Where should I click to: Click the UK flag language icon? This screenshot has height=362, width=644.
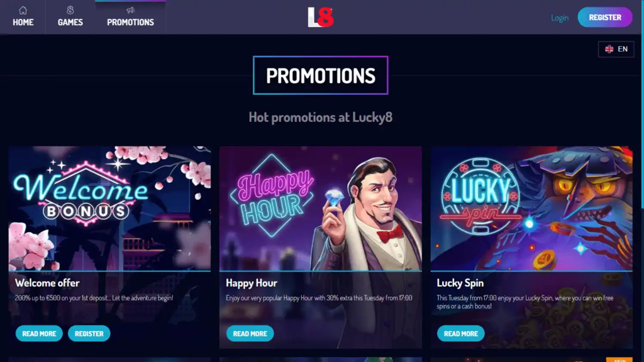pyautogui.click(x=609, y=49)
